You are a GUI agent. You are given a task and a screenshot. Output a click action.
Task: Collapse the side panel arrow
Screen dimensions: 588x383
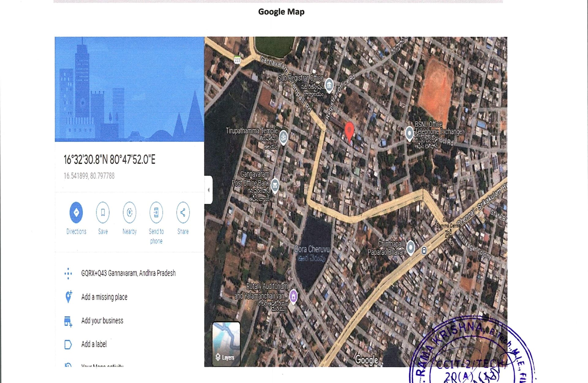[209, 190]
